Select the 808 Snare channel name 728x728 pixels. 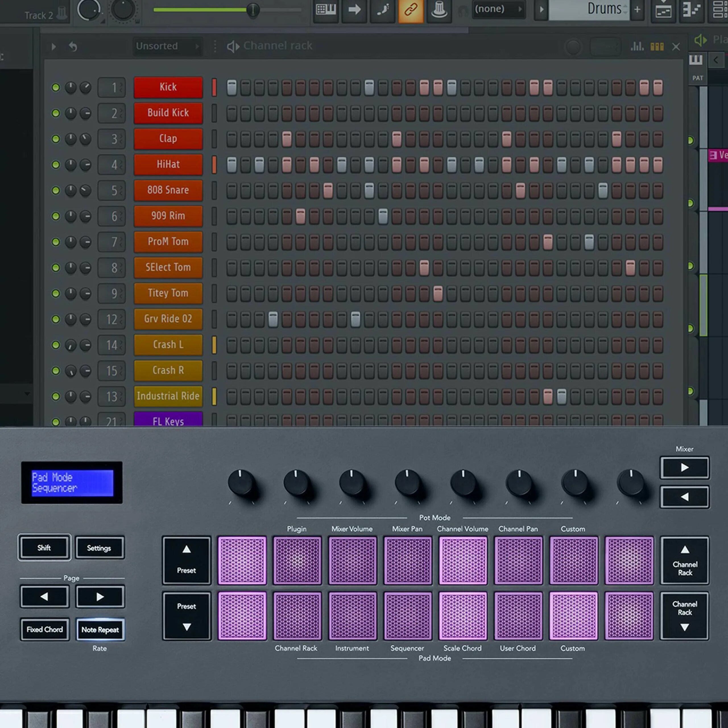(168, 190)
